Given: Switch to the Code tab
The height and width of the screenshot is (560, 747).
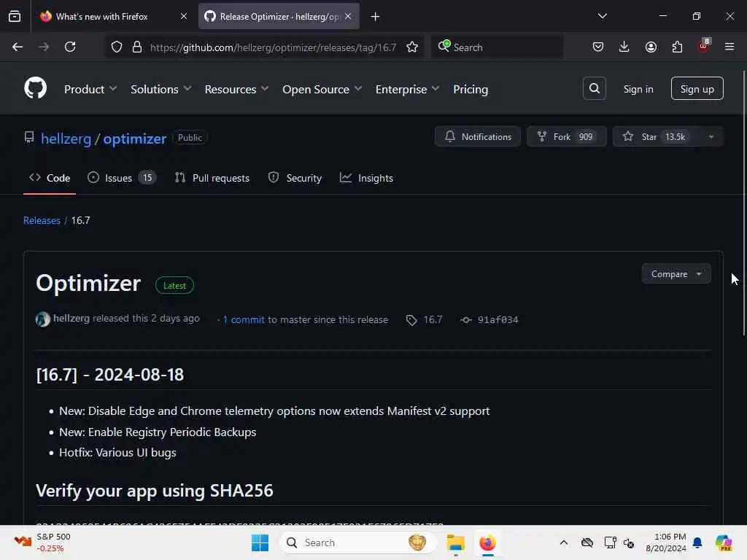Looking at the screenshot, I should [x=50, y=178].
